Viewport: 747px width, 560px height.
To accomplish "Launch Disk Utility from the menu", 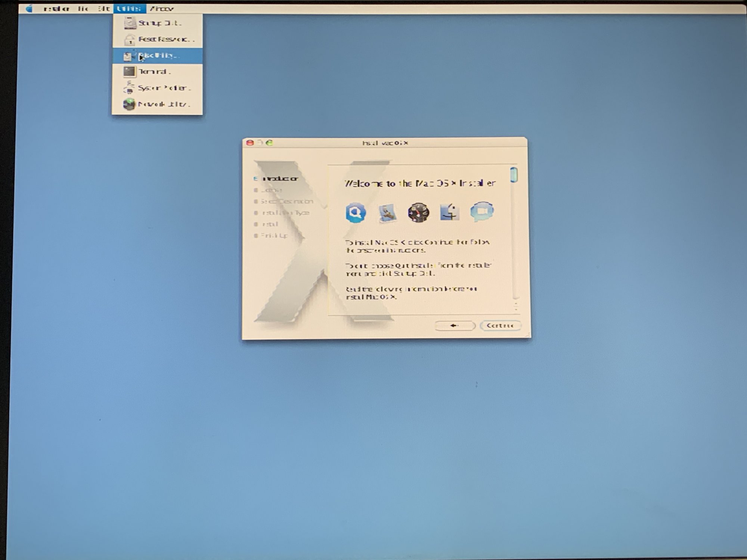I will point(158,56).
